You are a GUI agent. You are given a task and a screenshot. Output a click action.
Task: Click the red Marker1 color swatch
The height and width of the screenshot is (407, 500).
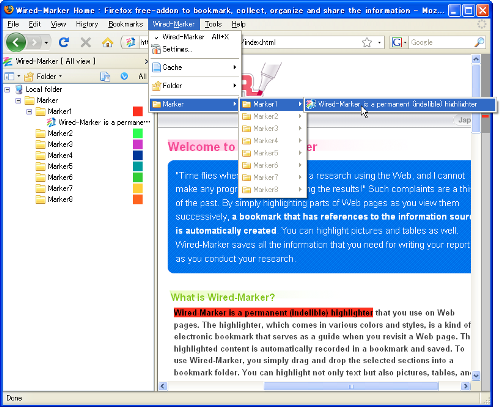coord(138,111)
